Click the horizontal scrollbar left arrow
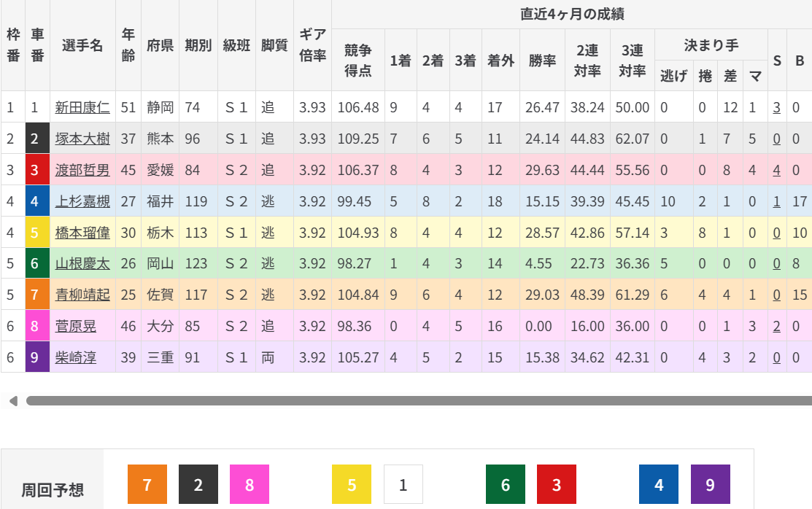Screen dimensions: 812x509 (x=12, y=401)
